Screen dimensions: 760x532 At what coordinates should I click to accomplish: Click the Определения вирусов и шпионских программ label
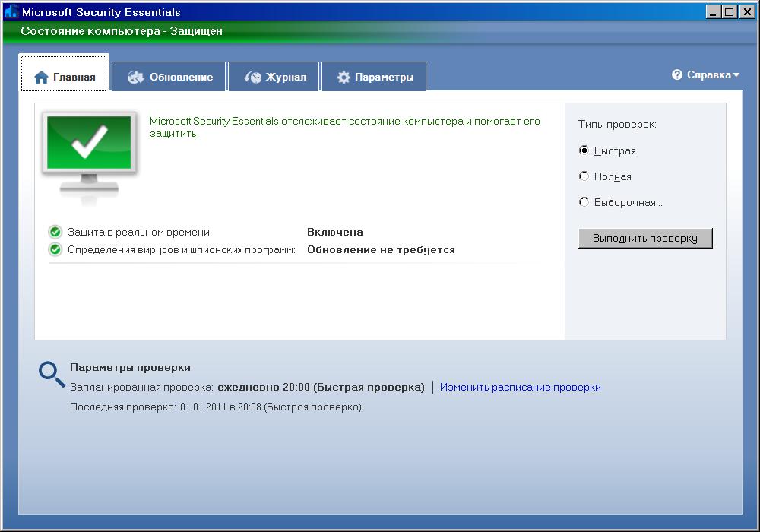point(182,249)
